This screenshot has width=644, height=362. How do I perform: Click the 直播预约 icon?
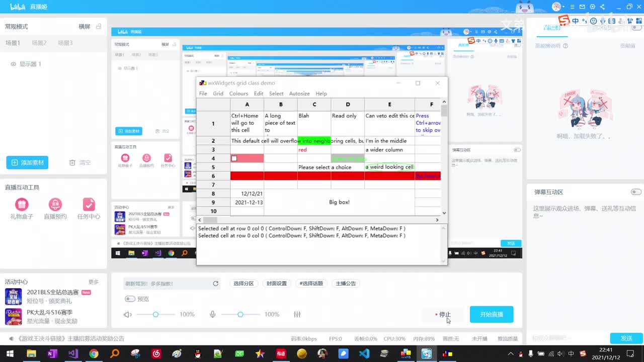tap(55, 204)
